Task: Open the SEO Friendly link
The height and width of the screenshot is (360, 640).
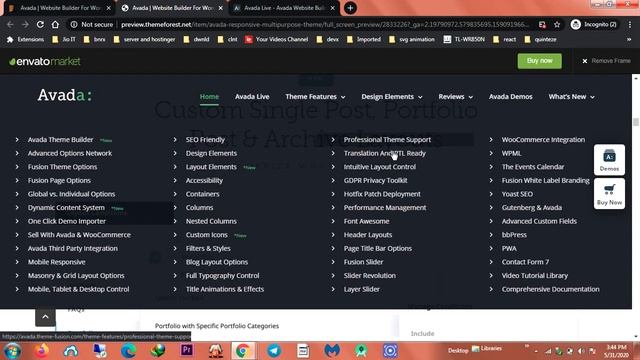Action: (205, 140)
